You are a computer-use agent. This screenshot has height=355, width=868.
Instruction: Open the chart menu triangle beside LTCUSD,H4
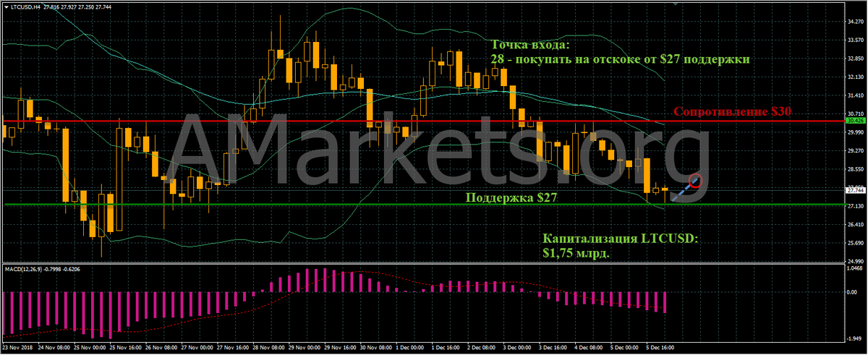[x=6, y=7]
